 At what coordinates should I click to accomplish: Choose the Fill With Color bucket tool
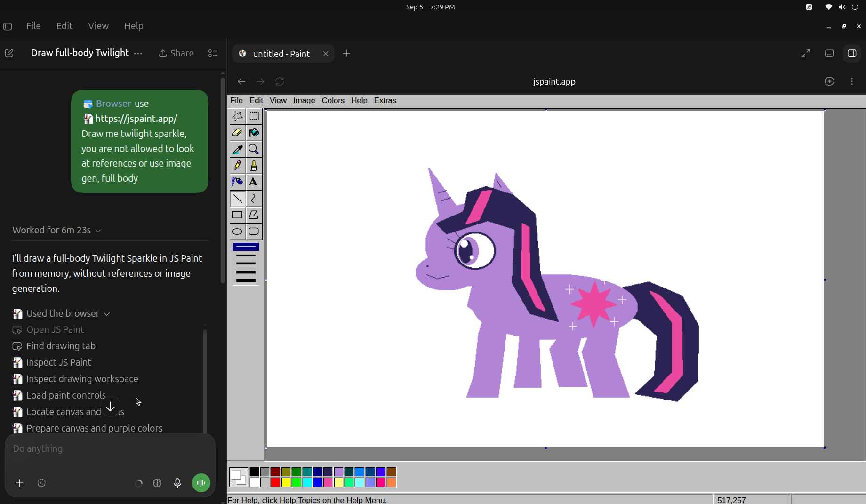coord(254,133)
